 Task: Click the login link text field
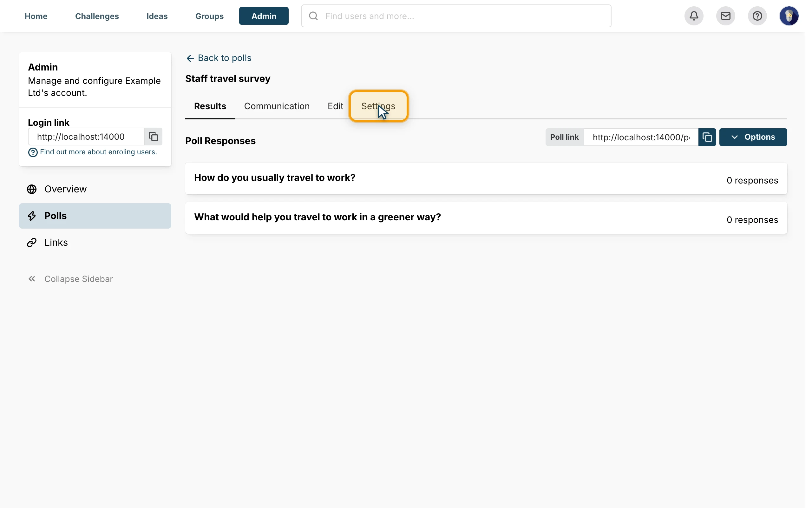(x=86, y=137)
